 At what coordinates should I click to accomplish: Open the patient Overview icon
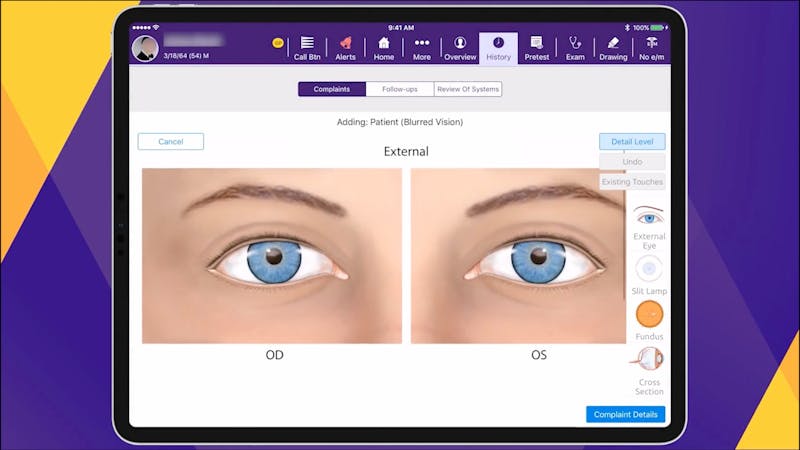click(460, 48)
